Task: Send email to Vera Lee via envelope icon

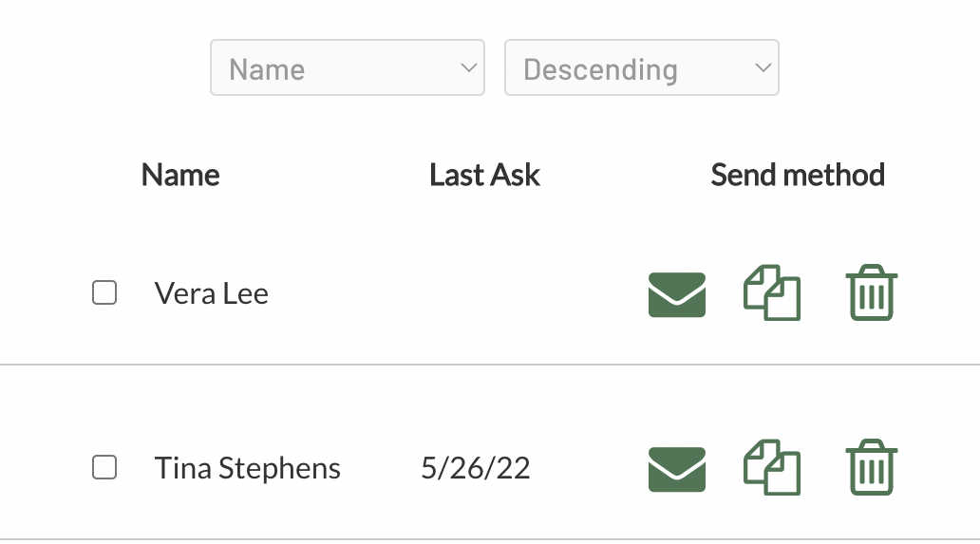Action: tap(677, 294)
